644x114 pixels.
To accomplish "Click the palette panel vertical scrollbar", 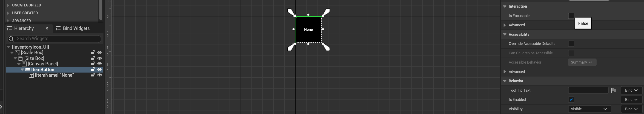I will 101,10.
